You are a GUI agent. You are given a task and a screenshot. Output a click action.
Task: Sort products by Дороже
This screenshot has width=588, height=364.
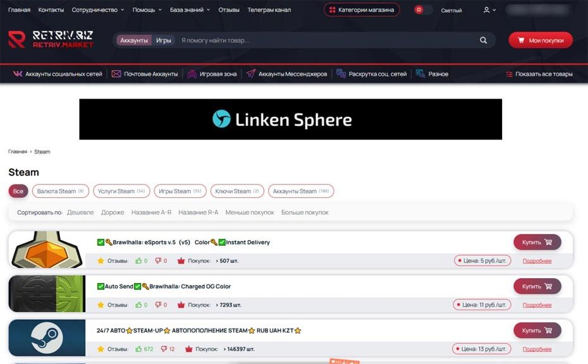click(x=113, y=212)
